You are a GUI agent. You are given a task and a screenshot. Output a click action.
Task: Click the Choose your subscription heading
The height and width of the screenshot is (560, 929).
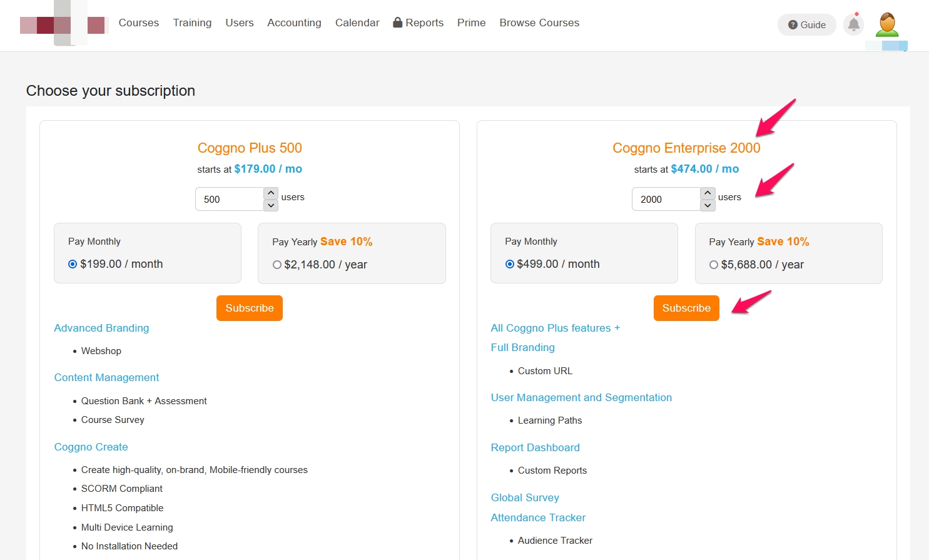[111, 91]
